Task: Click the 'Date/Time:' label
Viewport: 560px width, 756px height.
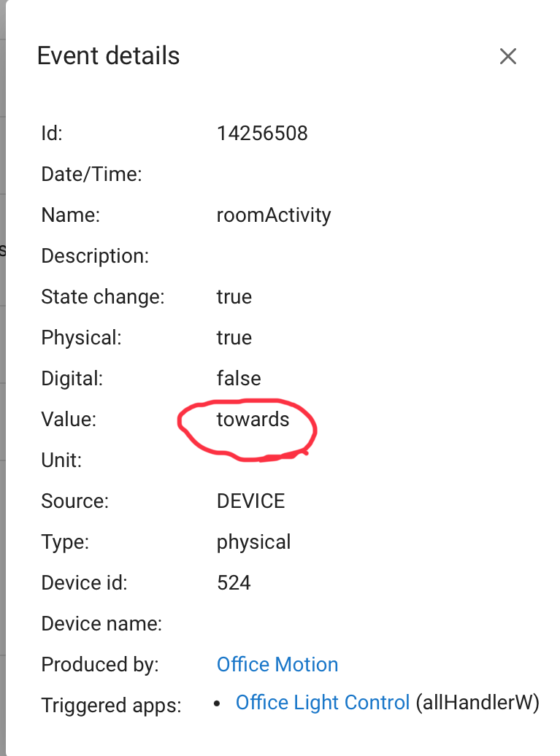Action: click(x=91, y=174)
